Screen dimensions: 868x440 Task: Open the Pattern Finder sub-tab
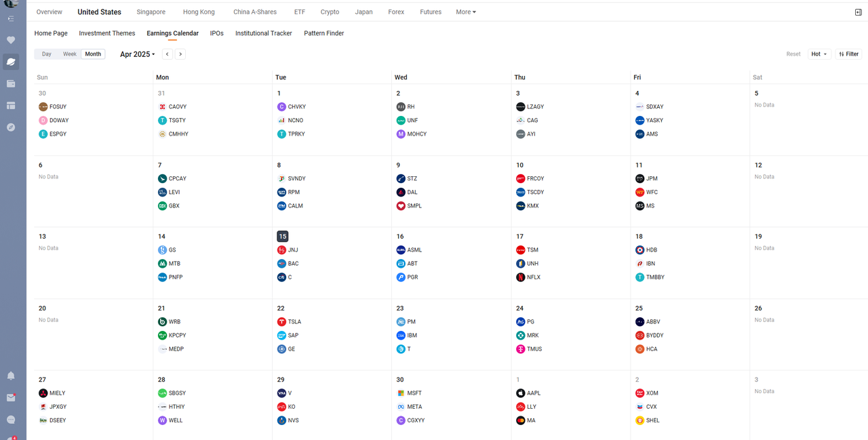point(324,33)
